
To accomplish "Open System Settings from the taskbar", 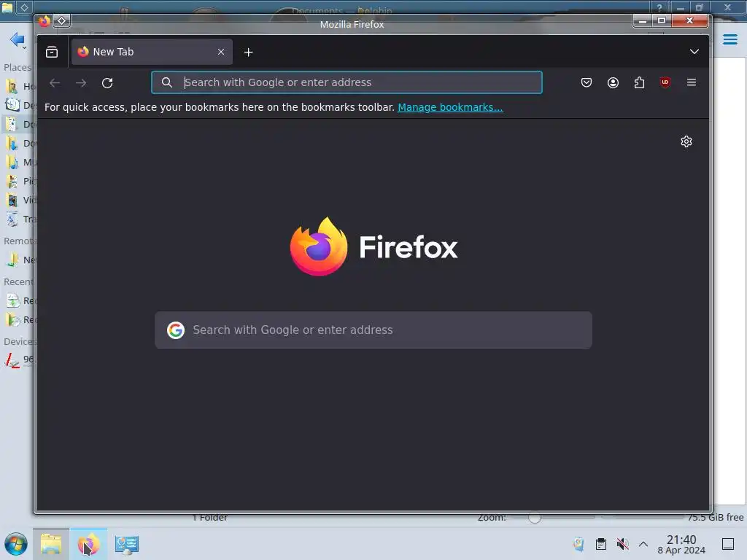I will (127, 544).
